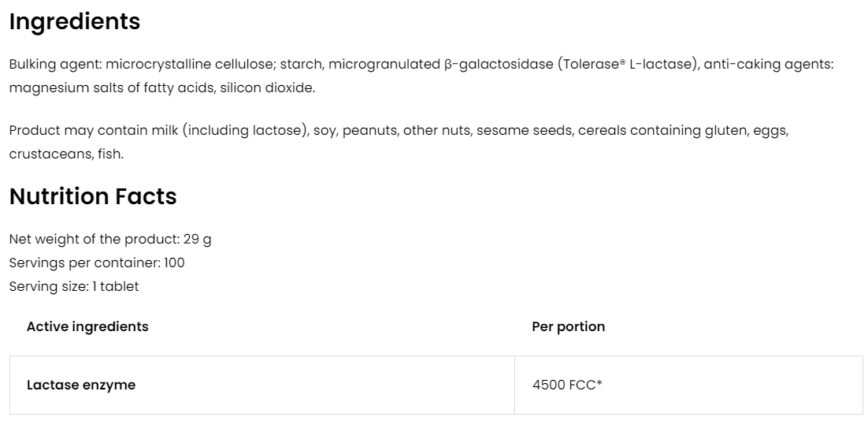Click the 'anti-caking agents:' text
The width and height of the screenshot is (868, 421).
tap(768, 64)
